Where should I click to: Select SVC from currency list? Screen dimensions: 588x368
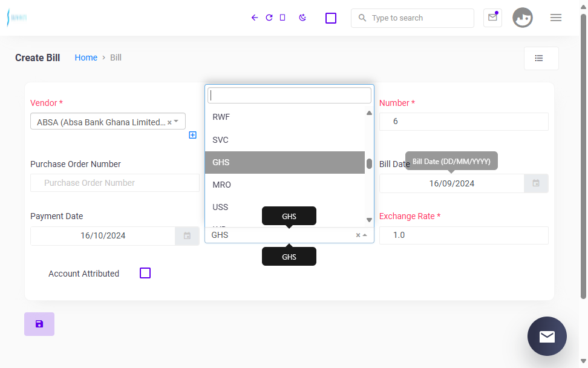coord(285,140)
